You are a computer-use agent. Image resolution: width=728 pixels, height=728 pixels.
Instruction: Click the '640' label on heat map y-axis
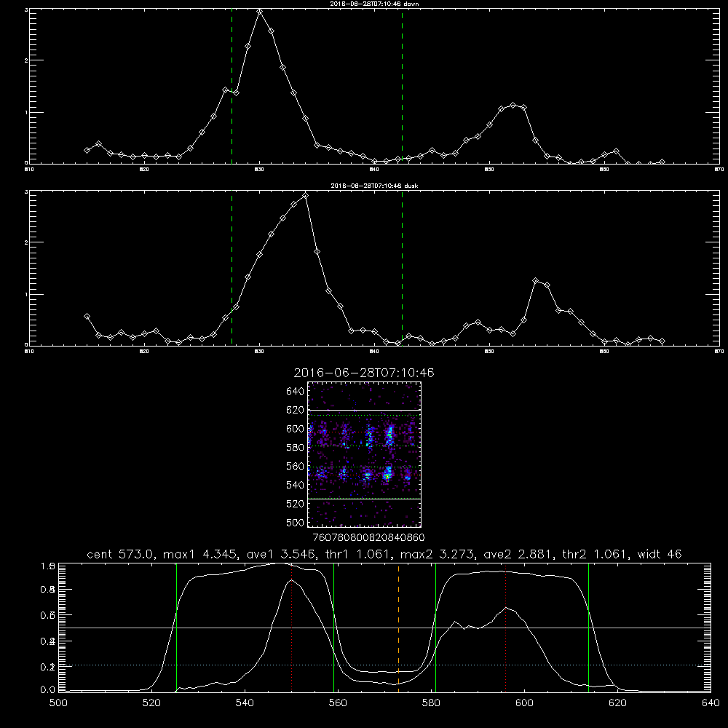296,392
